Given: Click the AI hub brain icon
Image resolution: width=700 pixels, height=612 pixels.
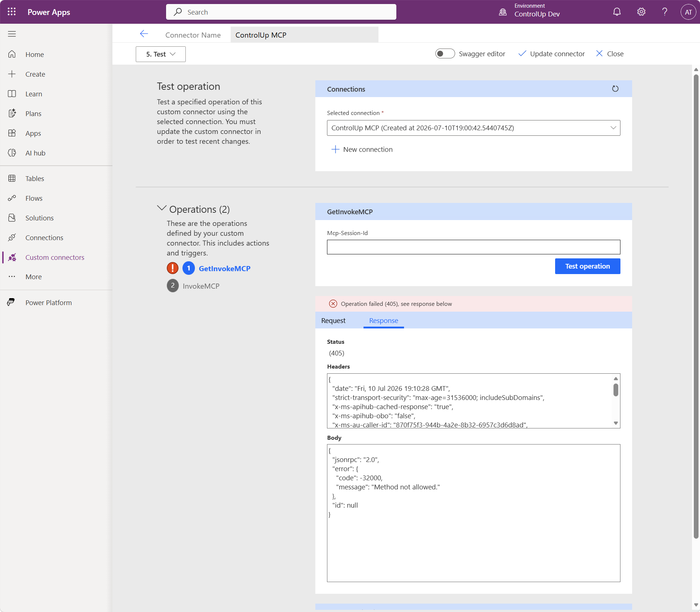Looking at the screenshot, I should pyautogui.click(x=12, y=153).
